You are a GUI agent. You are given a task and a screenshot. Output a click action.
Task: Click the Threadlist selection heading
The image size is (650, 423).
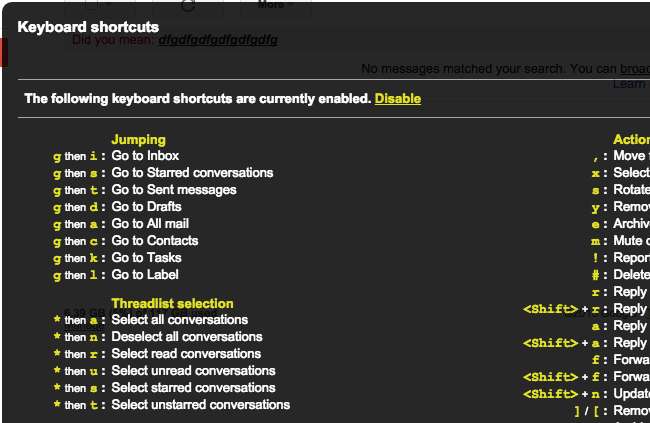pyautogui.click(x=172, y=303)
